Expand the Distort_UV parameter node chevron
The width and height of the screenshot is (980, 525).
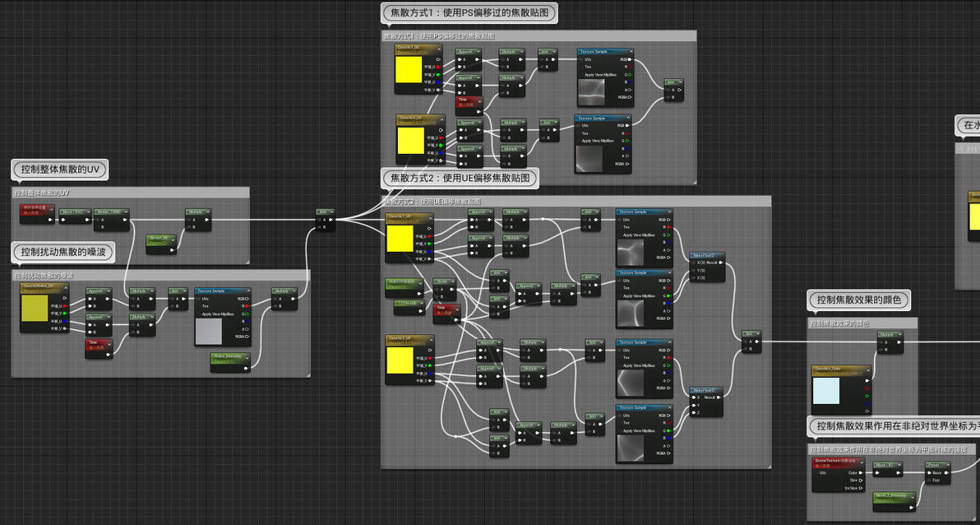[173, 239]
